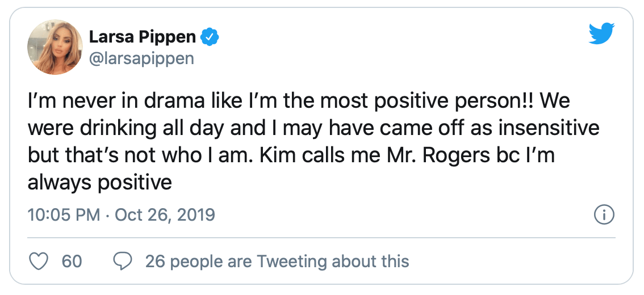This screenshot has width=644, height=295.
Task: Click the 10:05 PM timestamp
Action: 64,216
